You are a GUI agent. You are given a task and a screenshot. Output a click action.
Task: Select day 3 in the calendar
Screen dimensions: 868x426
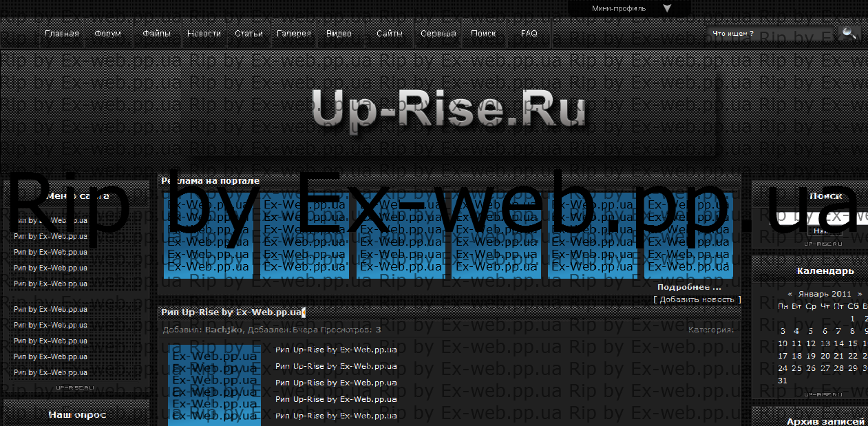tap(783, 331)
